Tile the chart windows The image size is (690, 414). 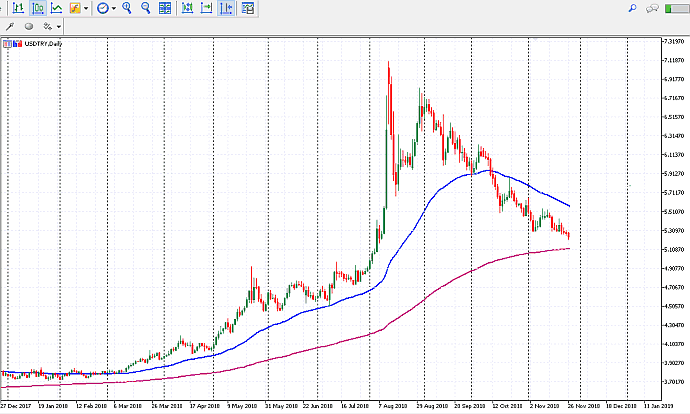point(165,8)
